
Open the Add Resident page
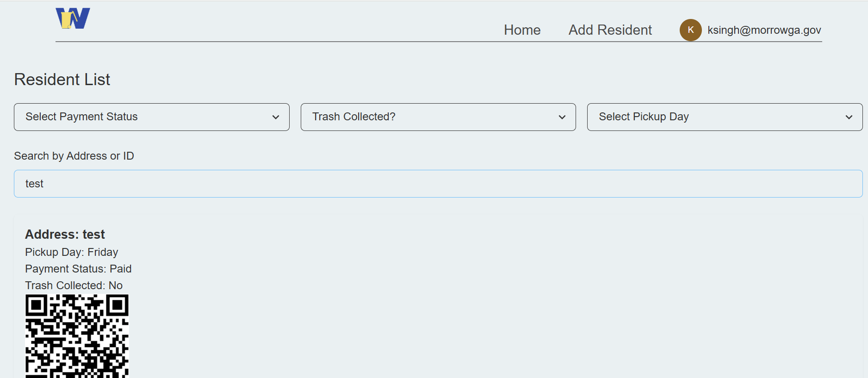tap(610, 30)
